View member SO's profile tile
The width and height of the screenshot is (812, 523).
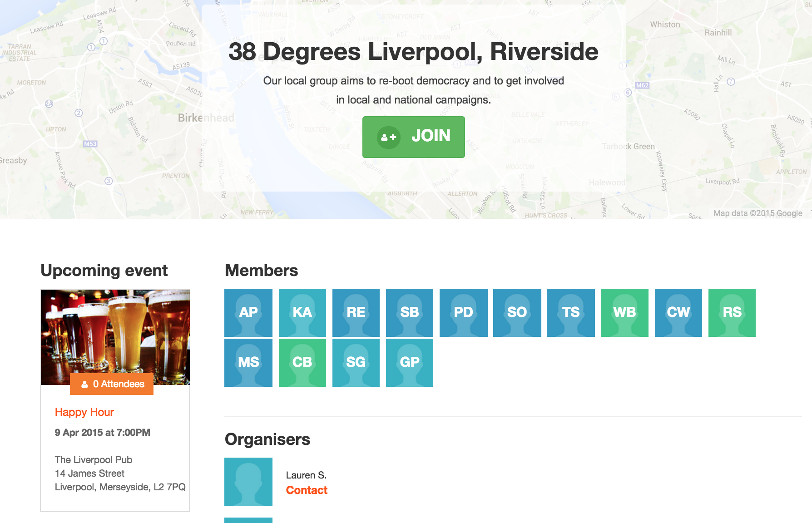[517, 312]
